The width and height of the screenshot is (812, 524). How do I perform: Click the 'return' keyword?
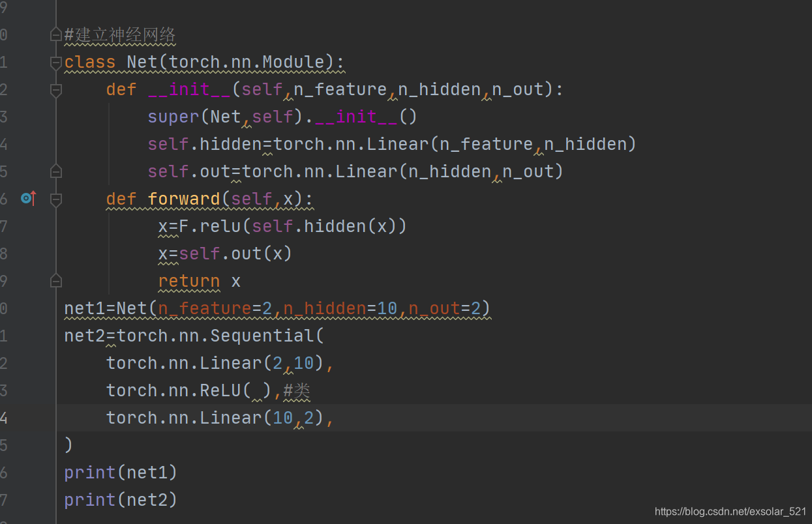pos(189,281)
